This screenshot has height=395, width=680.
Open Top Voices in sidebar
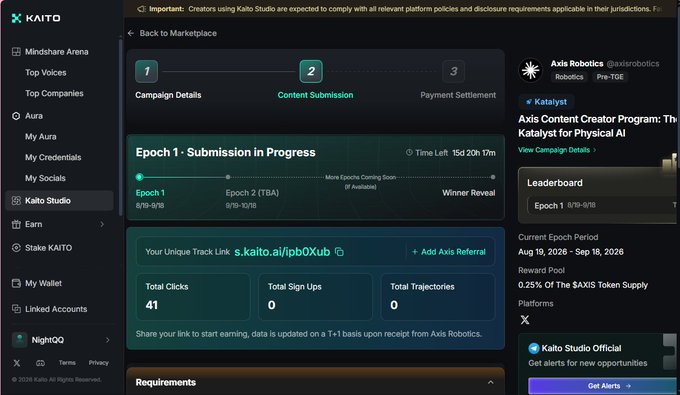tap(46, 72)
